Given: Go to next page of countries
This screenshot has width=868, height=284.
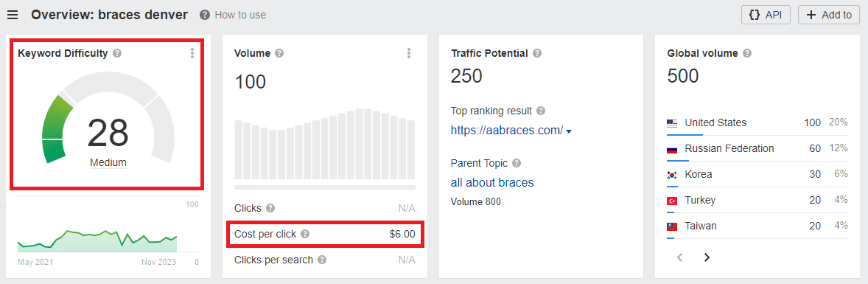Looking at the screenshot, I should (707, 257).
